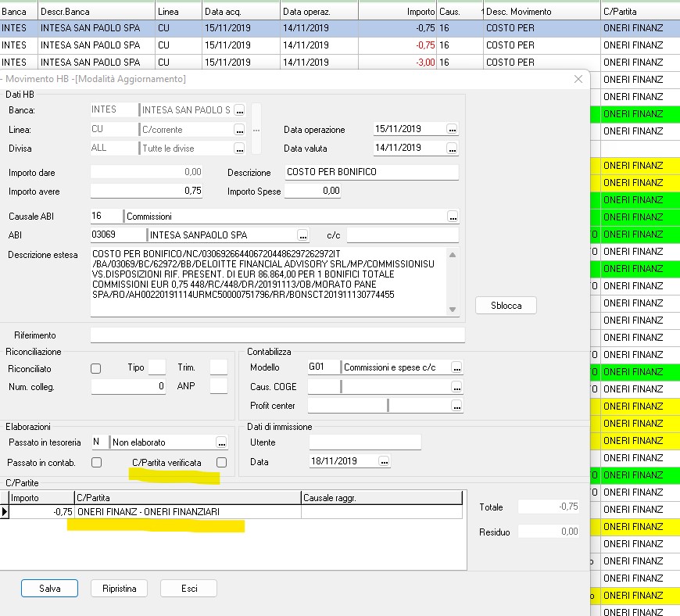680x616 pixels.
Task: Open the Divisa lookup ellipsis button
Action: 239,149
